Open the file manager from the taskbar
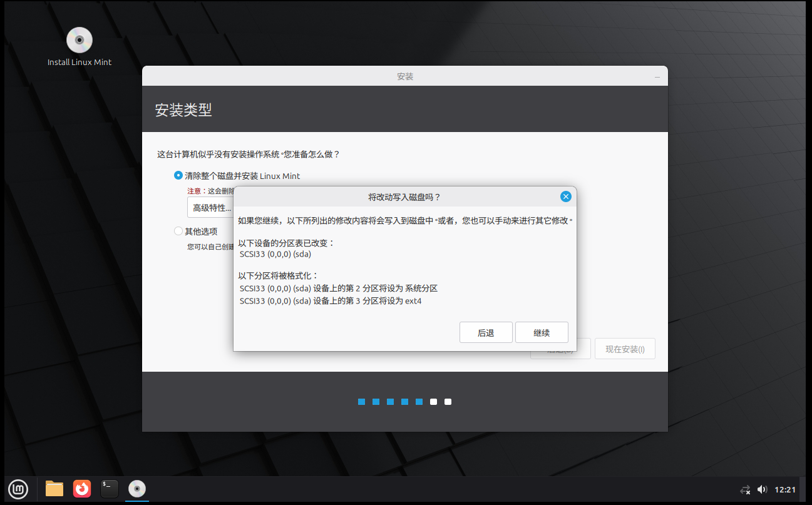 coord(54,489)
